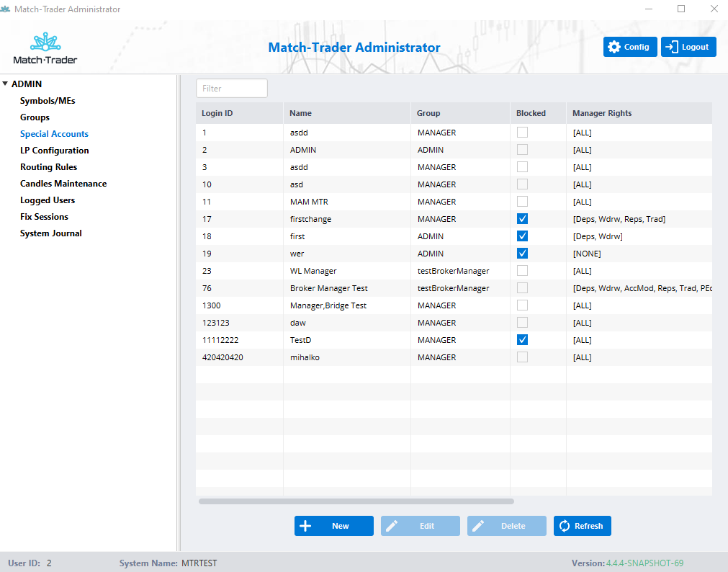
Task: Toggle Blocked checkbox for mihalko
Action: click(x=522, y=357)
